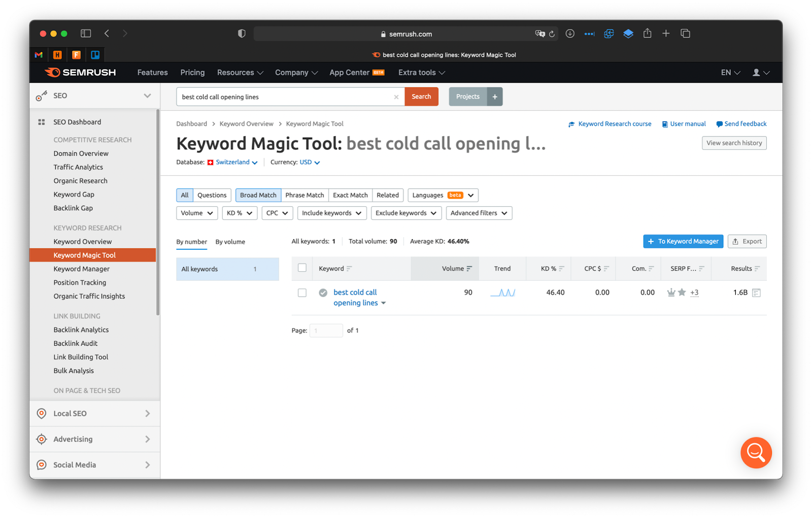Screen dimensions: 812x518
Task: Click the sidebar scrollbar
Action: coord(158,213)
